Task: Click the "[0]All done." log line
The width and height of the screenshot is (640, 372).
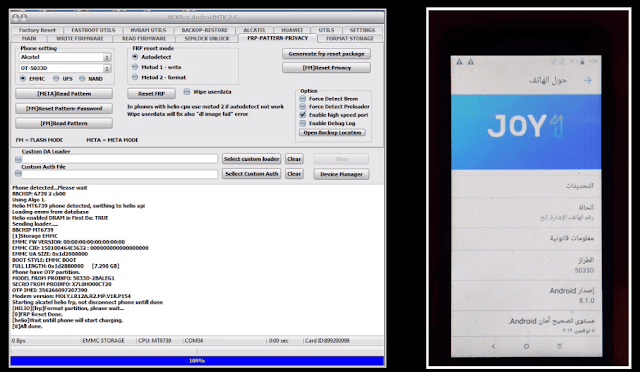Action: [27, 326]
